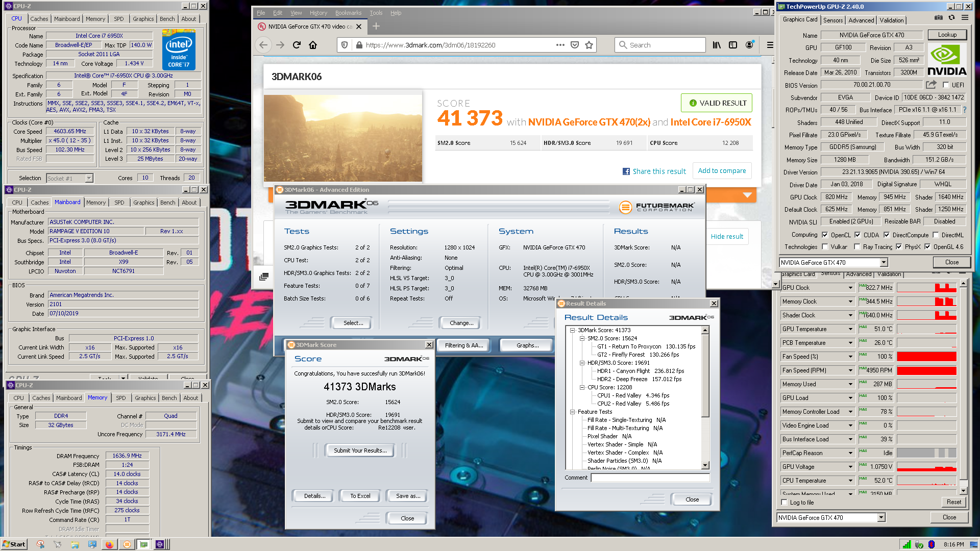
Task: Collapse the CPU Score tree node
Action: pos(582,387)
